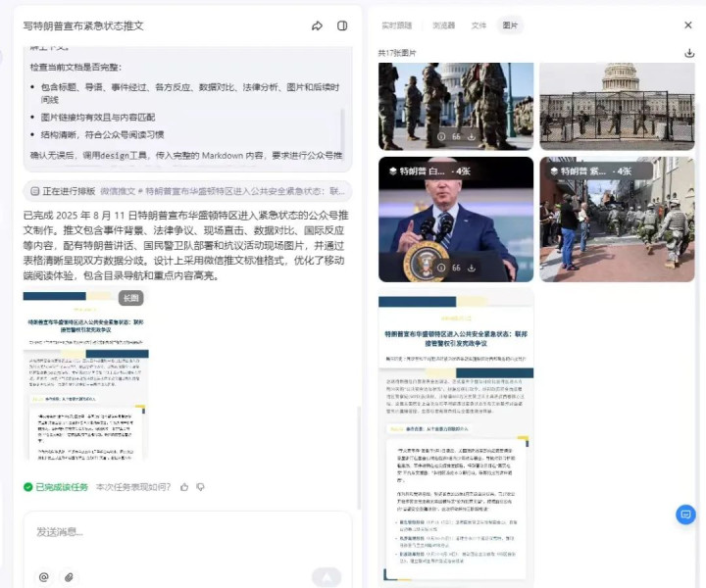Image resolution: width=706 pixels, height=588 pixels.
Task: Download all 17 images
Action: point(689,53)
